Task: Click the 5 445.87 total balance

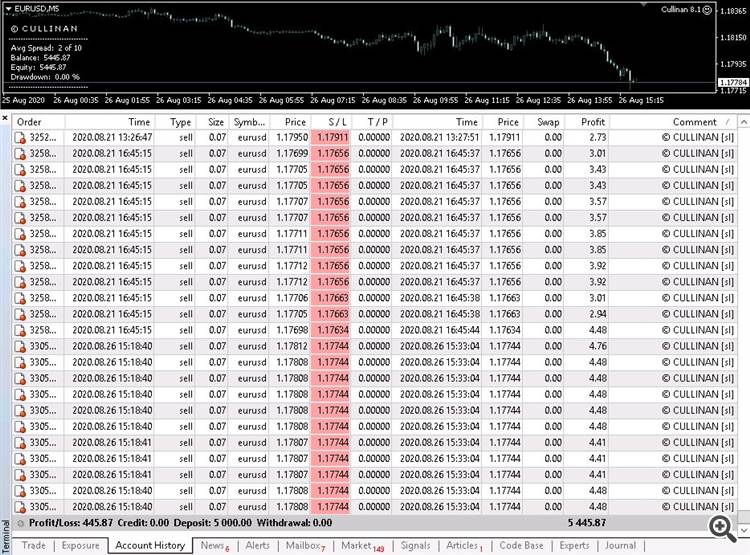Action: (x=587, y=523)
